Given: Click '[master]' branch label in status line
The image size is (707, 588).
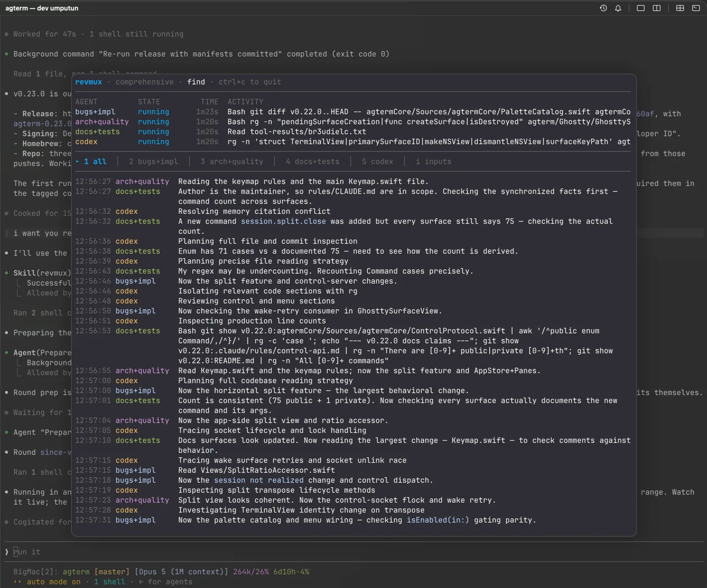Looking at the screenshot, I should 112,572.
